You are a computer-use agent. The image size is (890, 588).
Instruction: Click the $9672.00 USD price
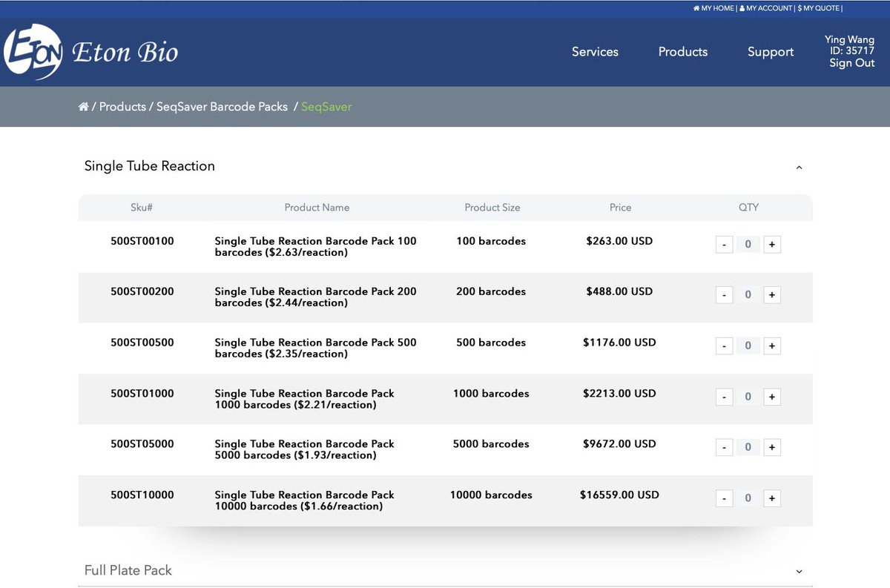point(619,444)
